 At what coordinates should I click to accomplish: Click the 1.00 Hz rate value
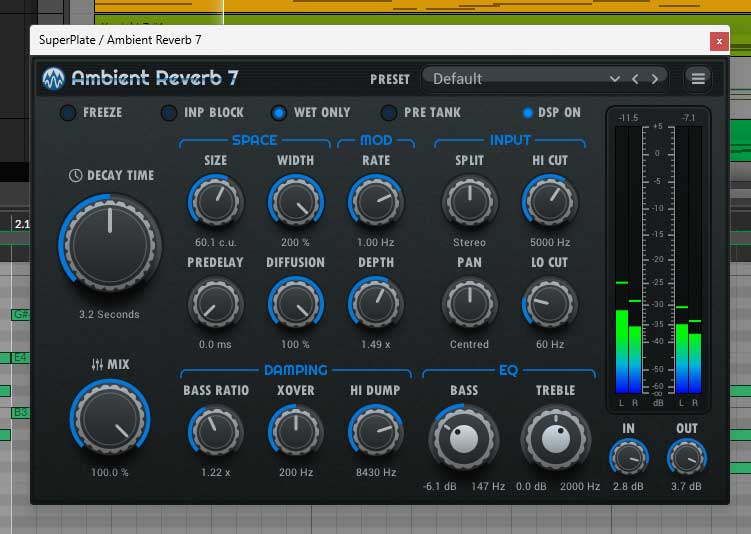[x=376, y=242]
